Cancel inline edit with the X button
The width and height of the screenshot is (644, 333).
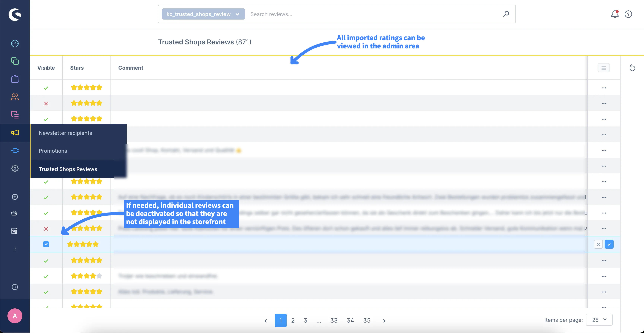point(598,244)
